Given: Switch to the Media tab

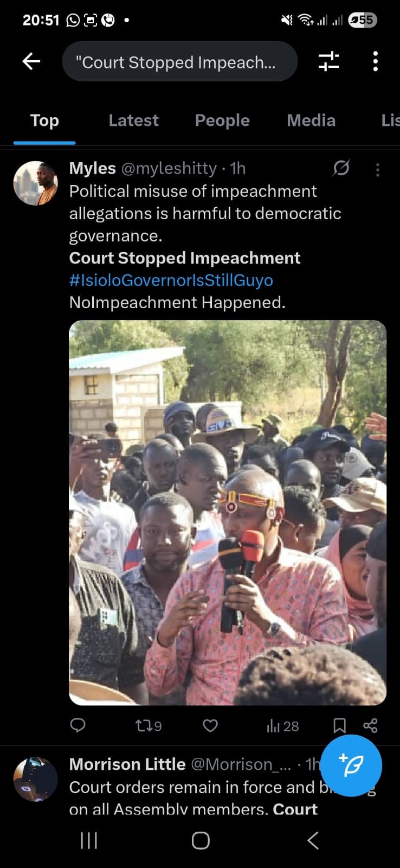Looking at the screenshot, I should pos(311,120).
